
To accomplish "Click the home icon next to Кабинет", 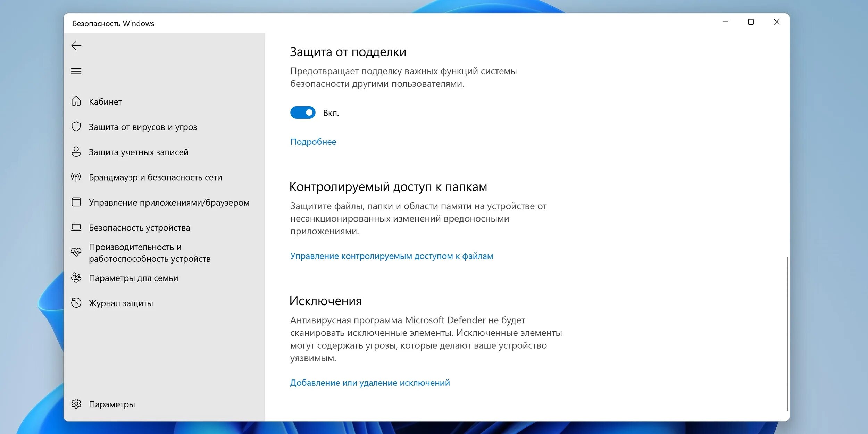I will (76, 101).
